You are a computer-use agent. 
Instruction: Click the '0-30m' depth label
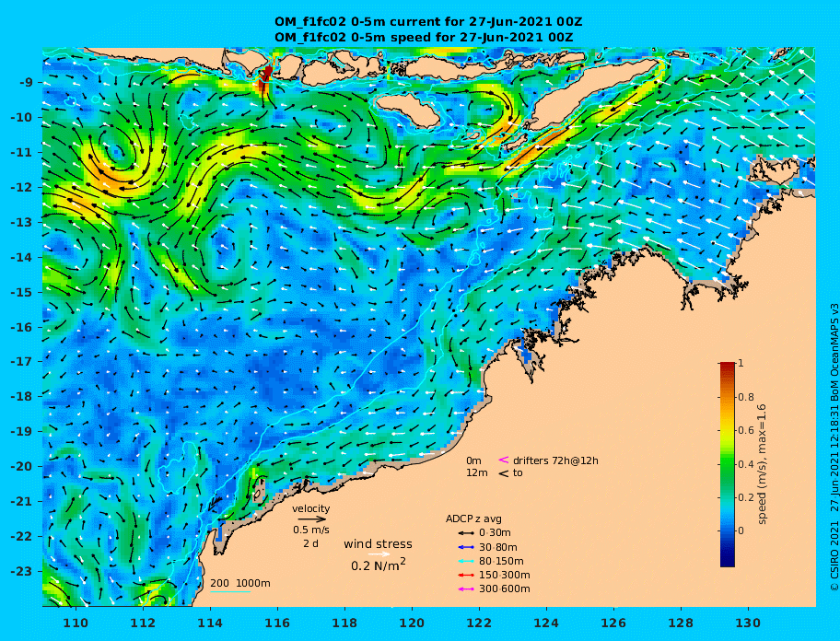(x=495, y=533)
